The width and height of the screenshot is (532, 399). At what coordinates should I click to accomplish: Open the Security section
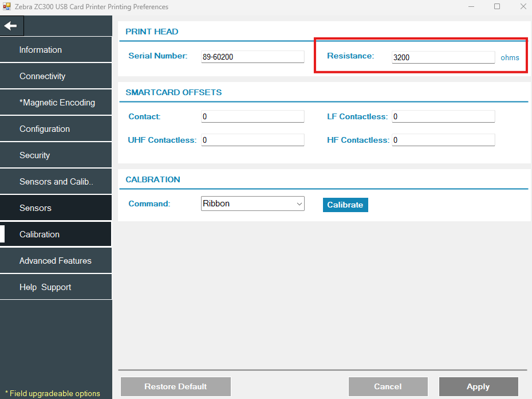[56, 155]
